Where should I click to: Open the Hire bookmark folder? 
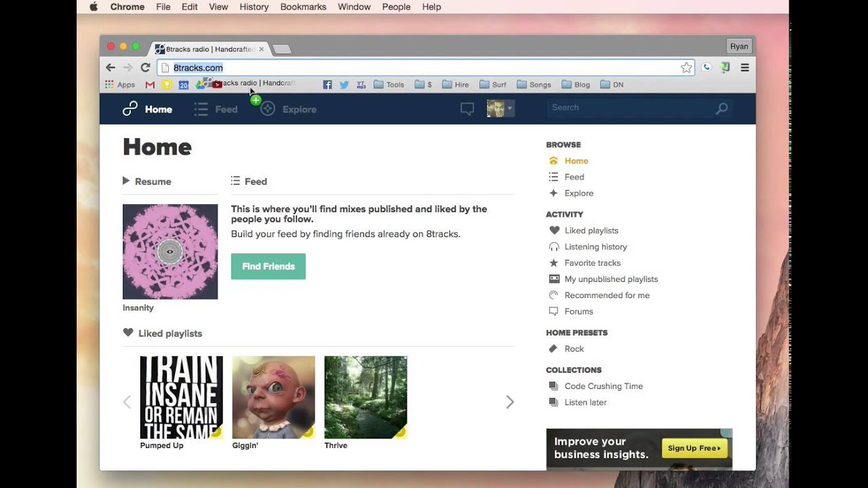456,85
